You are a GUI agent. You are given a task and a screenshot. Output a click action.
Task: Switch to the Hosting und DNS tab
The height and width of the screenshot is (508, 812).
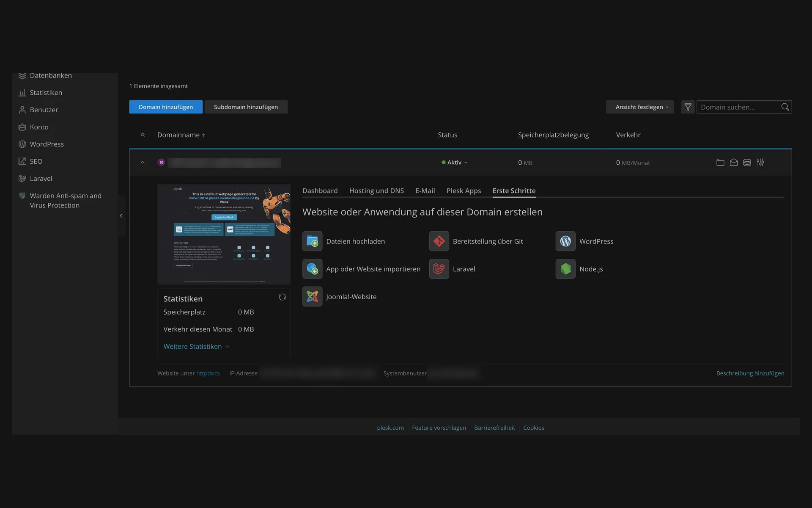376,191
